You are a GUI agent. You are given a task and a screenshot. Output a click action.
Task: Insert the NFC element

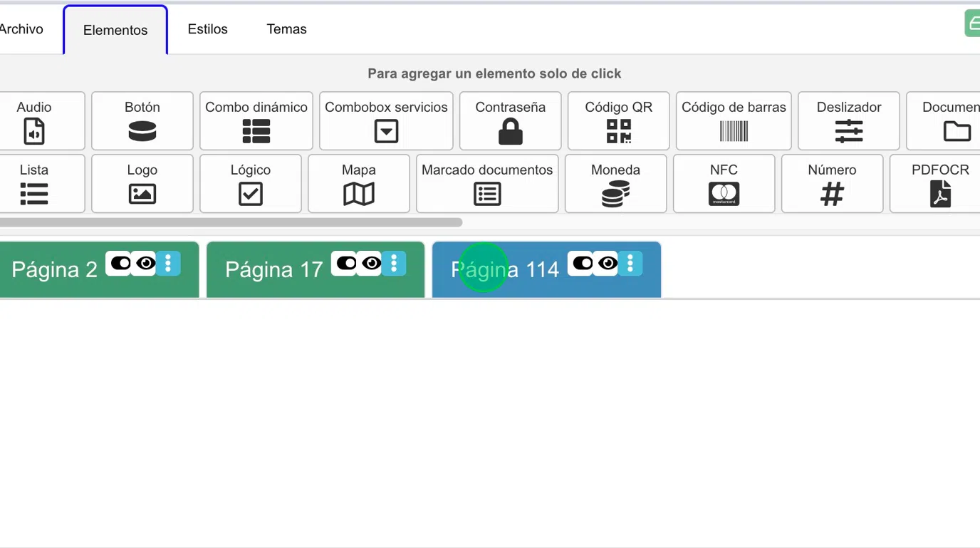(724, 183)
